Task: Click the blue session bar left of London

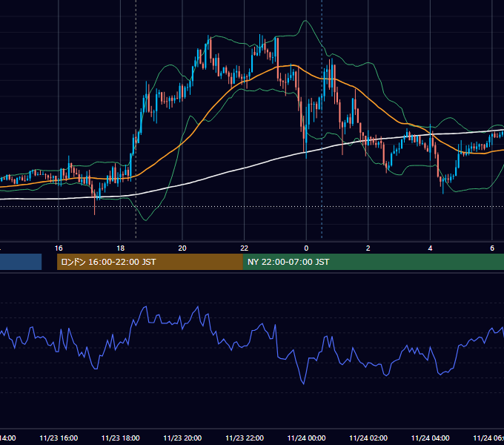Action: pyautogui.click(x=21, y=262)
